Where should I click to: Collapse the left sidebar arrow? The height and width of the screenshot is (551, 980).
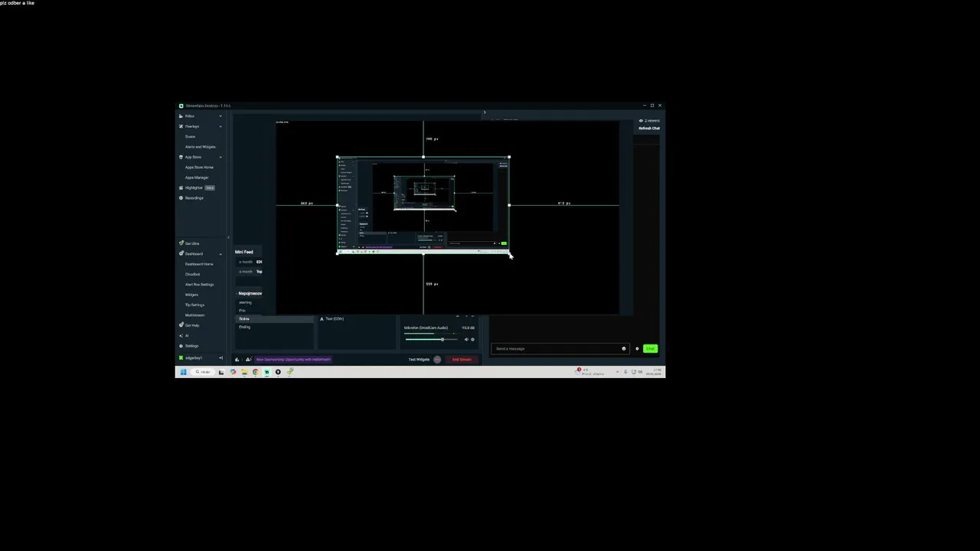(x=227, y=237)
